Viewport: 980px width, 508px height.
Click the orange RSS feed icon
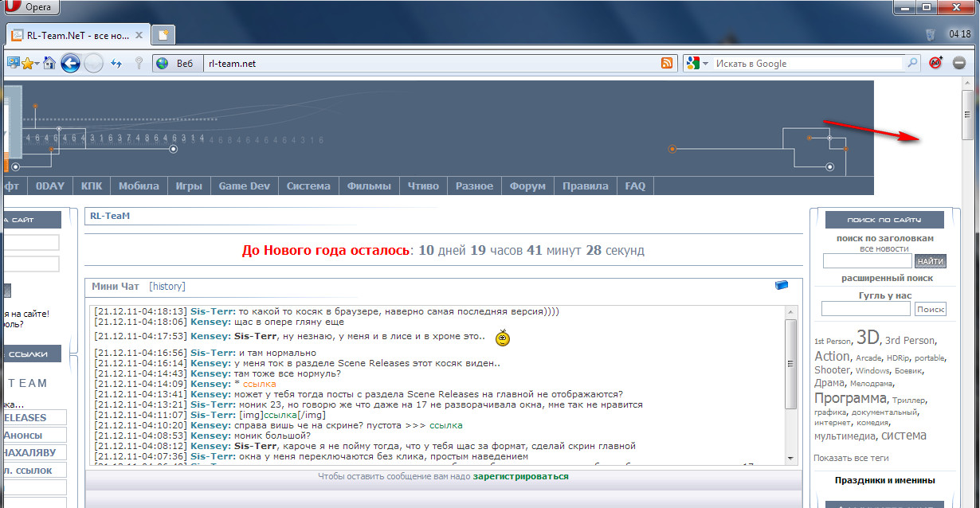tap(667, 64)
